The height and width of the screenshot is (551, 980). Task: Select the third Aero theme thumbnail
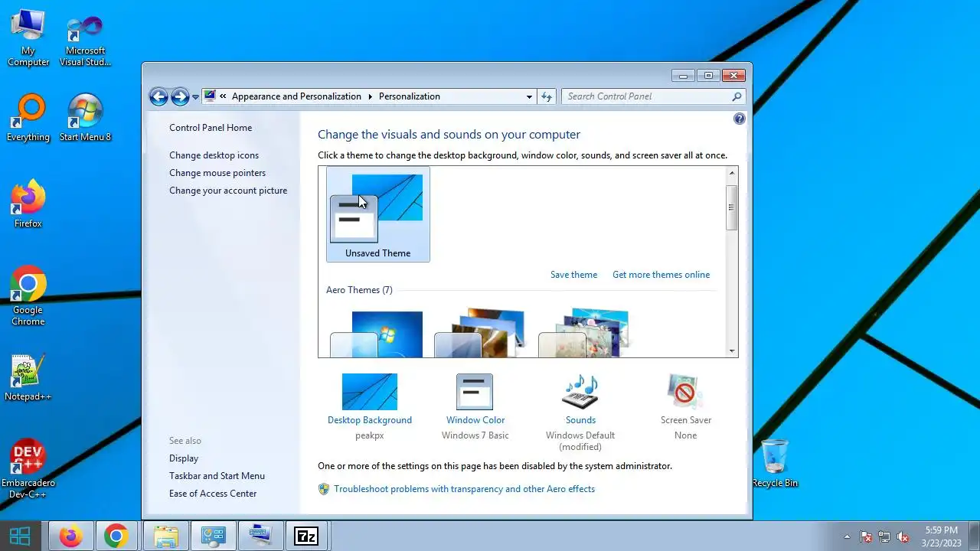[584, 333]
